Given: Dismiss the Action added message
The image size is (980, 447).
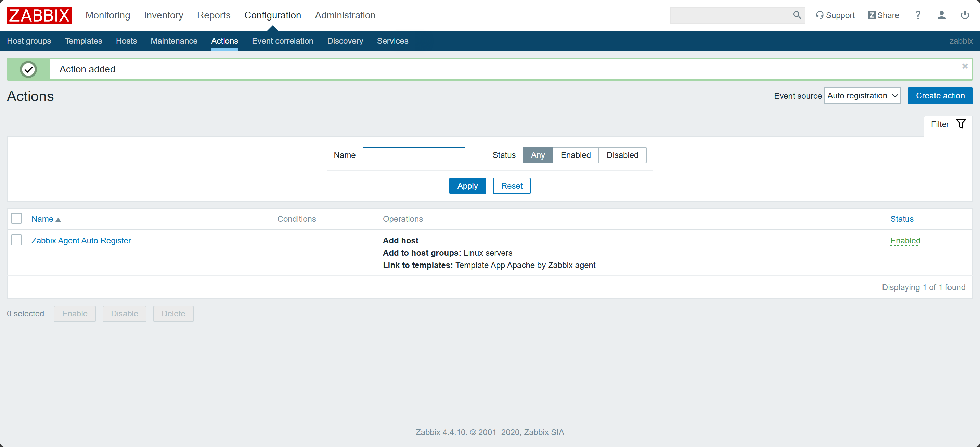Looking at the screenshot, I should (964, 66).
